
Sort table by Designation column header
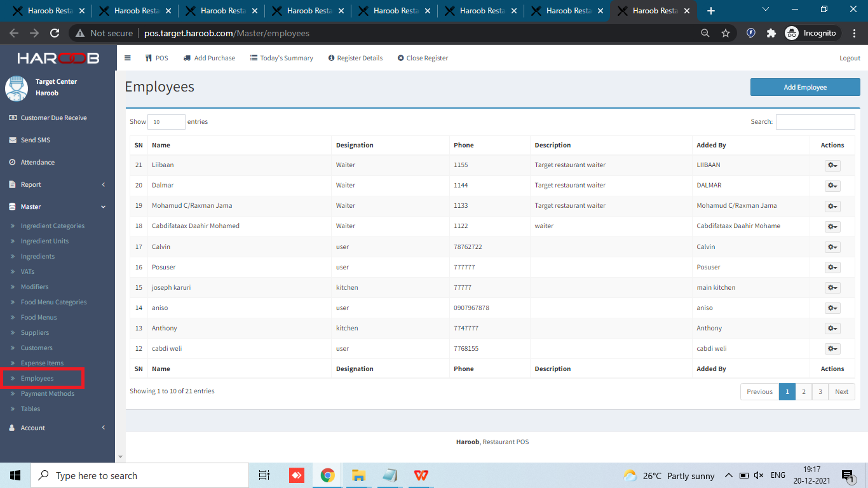coord(390,145)
